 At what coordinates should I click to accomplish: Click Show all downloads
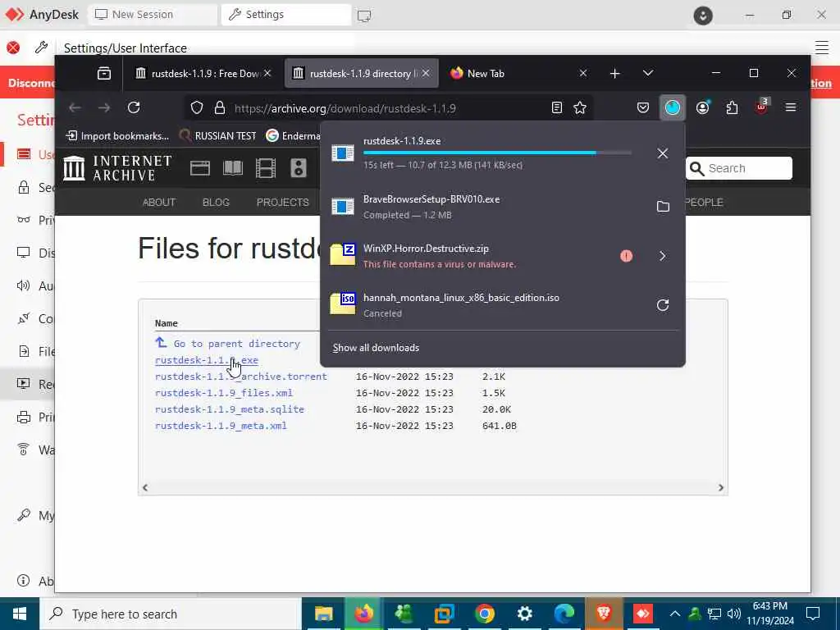tap(376, 348)
